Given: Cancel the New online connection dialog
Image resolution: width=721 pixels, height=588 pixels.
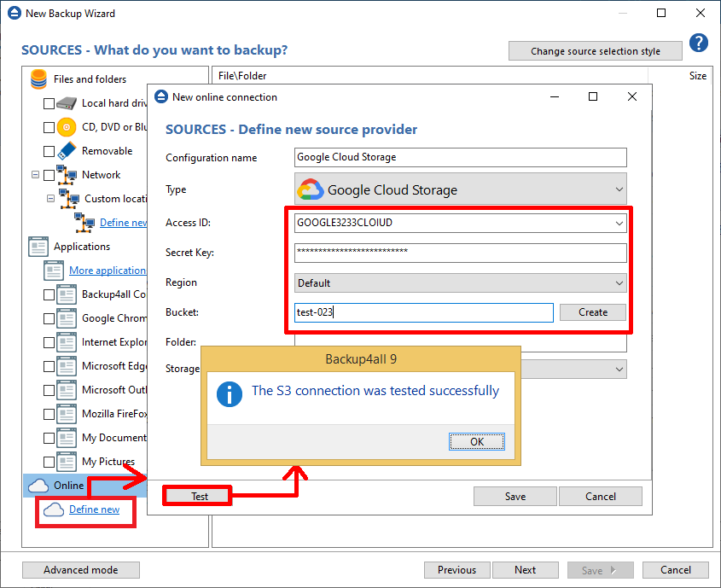Looking at the screenshot, I should click(600, 497).
